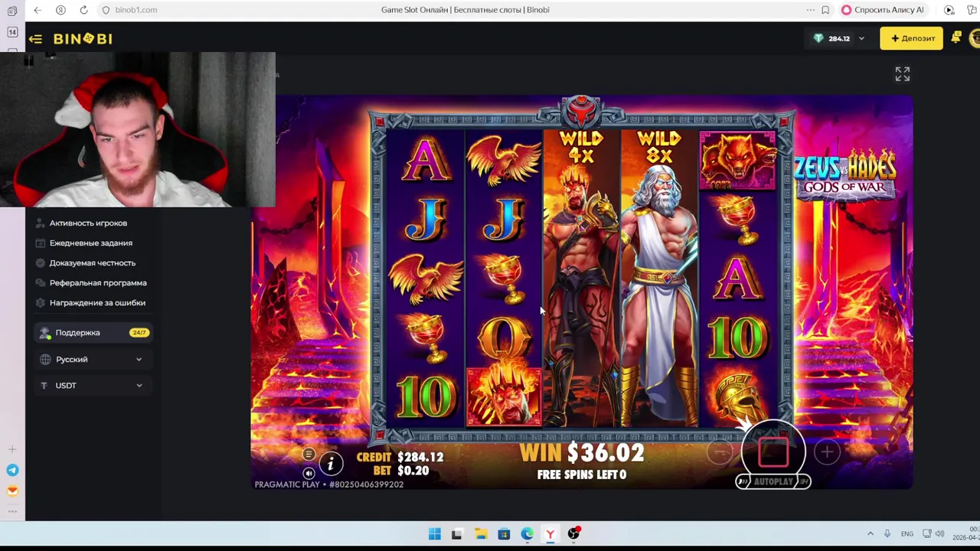The width and height of the screenshot is (980, 551).
Task: Open the notifications bell
Action: [956, 37]
